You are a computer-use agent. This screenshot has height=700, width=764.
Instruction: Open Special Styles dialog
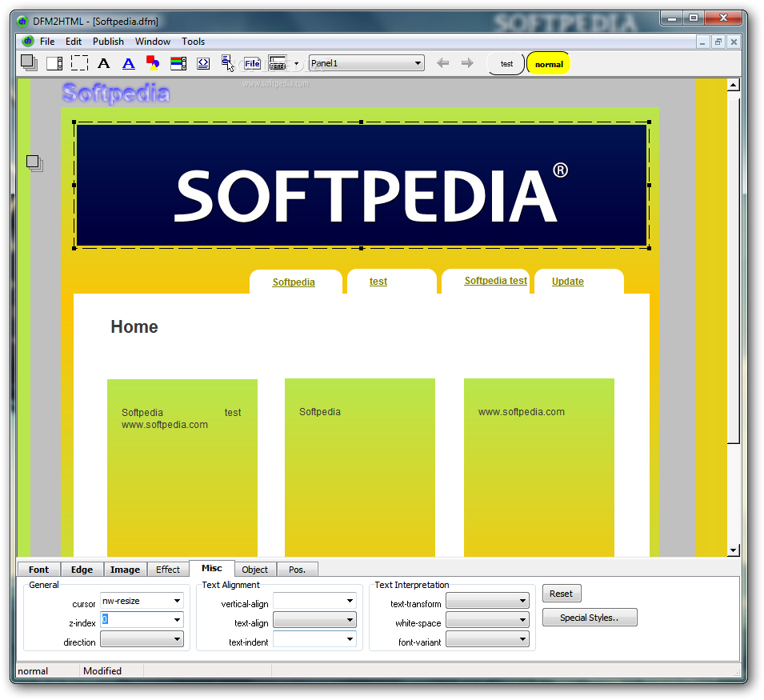[x=590, y=618]
